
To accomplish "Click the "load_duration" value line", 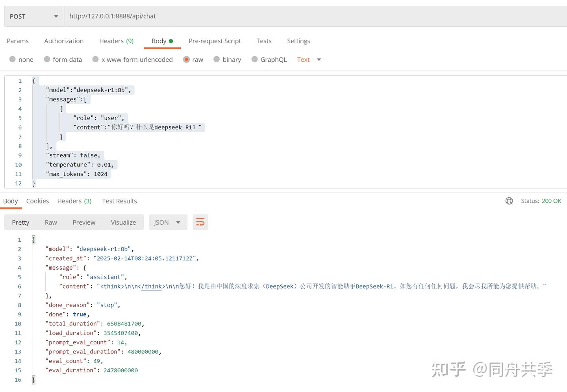I will (93, 333).
